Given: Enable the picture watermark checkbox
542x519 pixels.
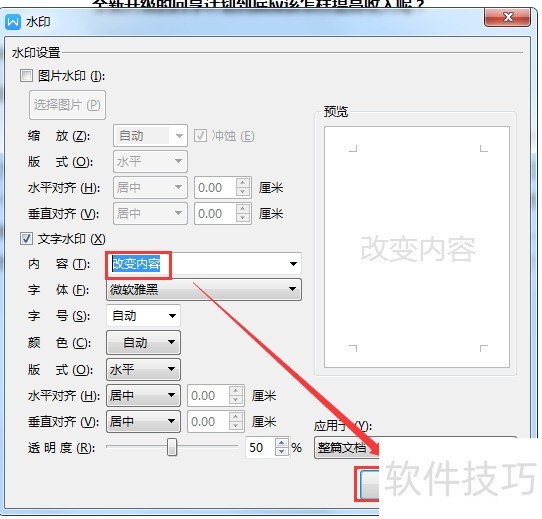Looking at the screenshot, I should [26, 76].
